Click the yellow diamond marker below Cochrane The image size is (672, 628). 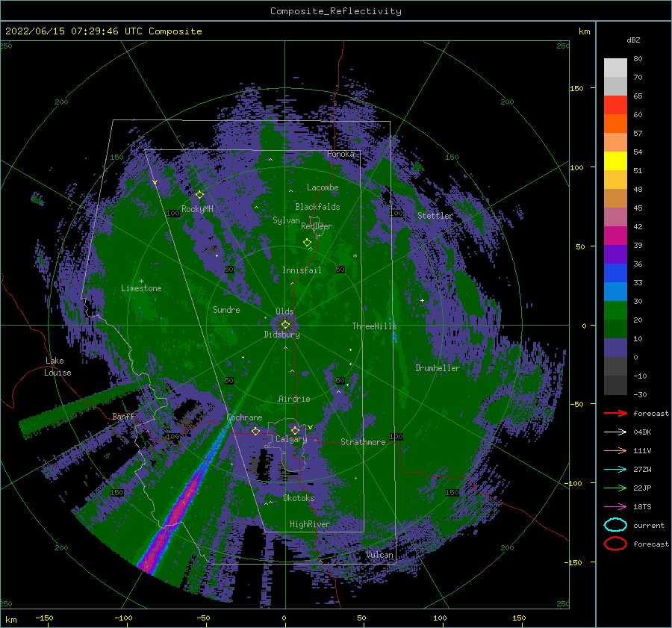pyautogui.click(x=255, y=431)
